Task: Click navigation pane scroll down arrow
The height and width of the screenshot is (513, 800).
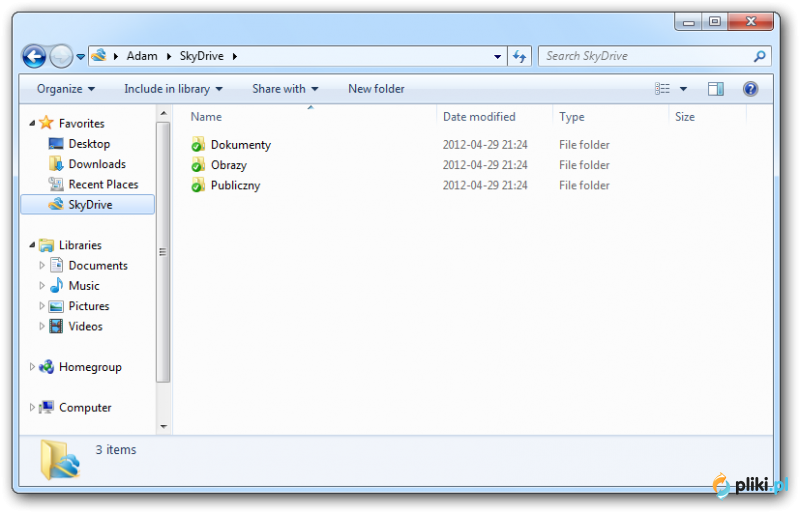Action: [x=163, y=426]
